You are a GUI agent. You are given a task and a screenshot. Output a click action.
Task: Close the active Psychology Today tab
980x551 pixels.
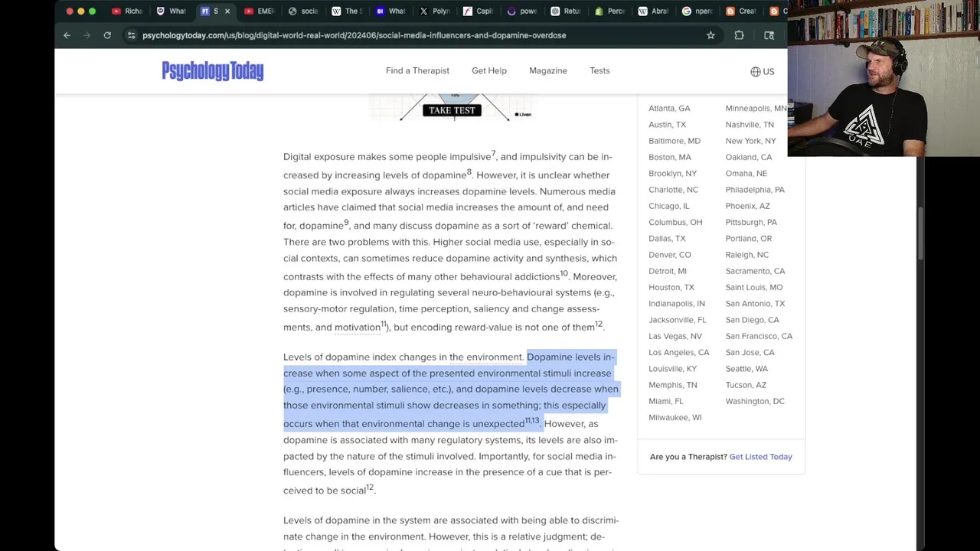coord(227,11)
